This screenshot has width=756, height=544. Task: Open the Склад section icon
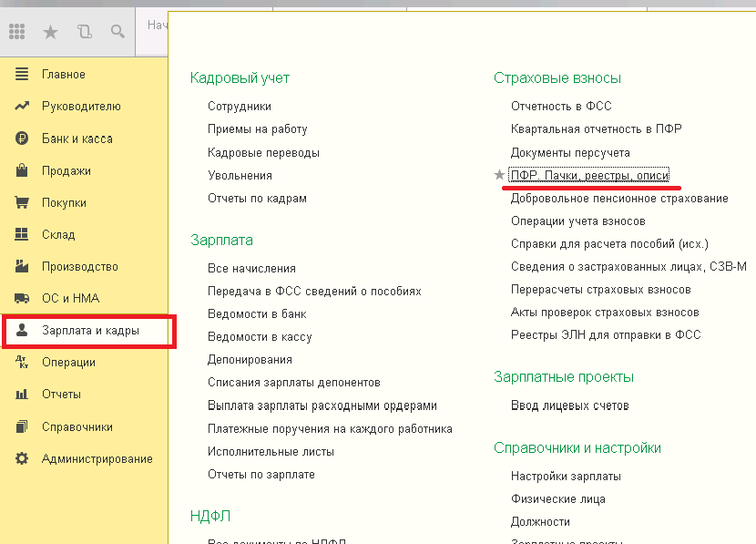[x=20, y=234]
